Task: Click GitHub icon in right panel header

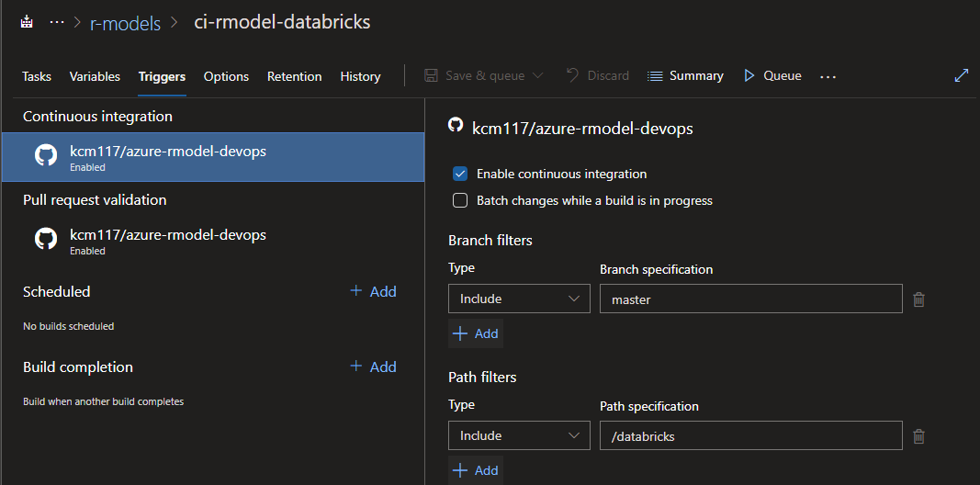Action: coord(456,124)
